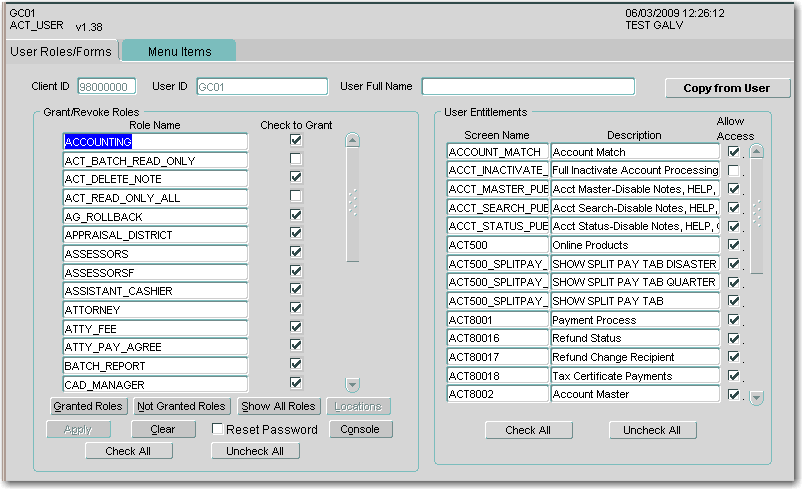The width and height of the screenshot is (802, 489).
Task: Toggle Allow Access for Payment Process
Action: tap(734, 320)
